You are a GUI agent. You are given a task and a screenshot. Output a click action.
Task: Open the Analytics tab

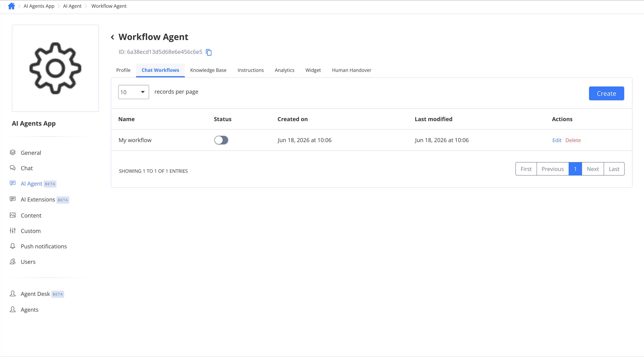pyautogui.click(x=284, y=70)
